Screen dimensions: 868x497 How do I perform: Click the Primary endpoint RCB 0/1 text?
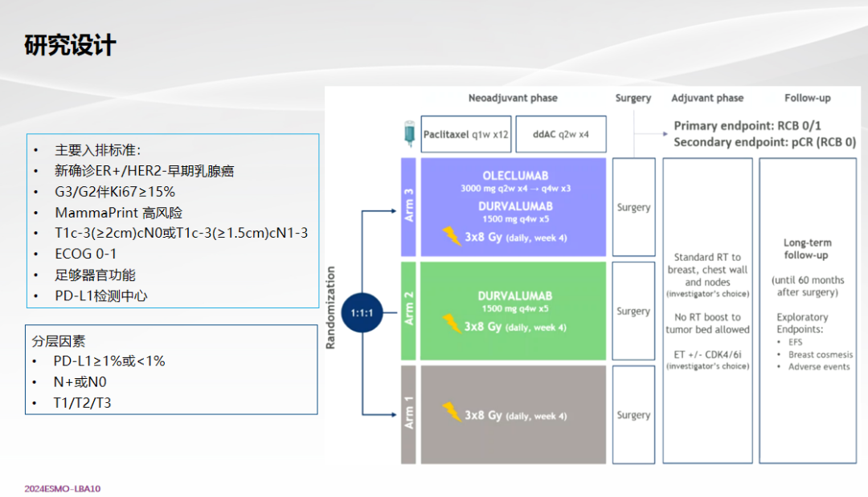[x=747, y=126]
